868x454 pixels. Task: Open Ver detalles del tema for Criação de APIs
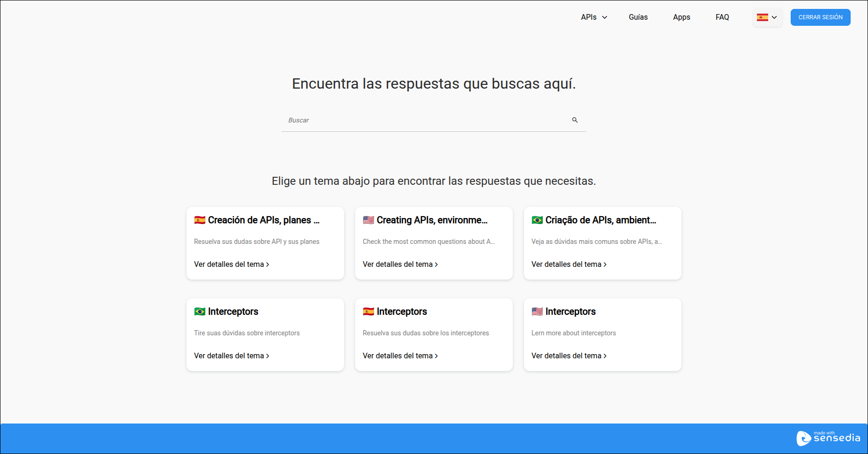pos(569,265)
